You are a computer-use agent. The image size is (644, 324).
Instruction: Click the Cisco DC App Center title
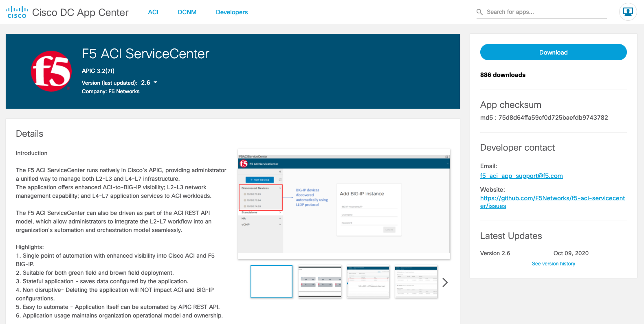coord(80,13)
